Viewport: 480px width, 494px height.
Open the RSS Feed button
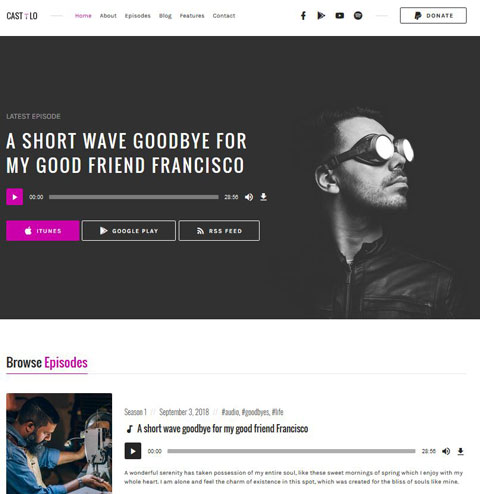coord(219,231)
